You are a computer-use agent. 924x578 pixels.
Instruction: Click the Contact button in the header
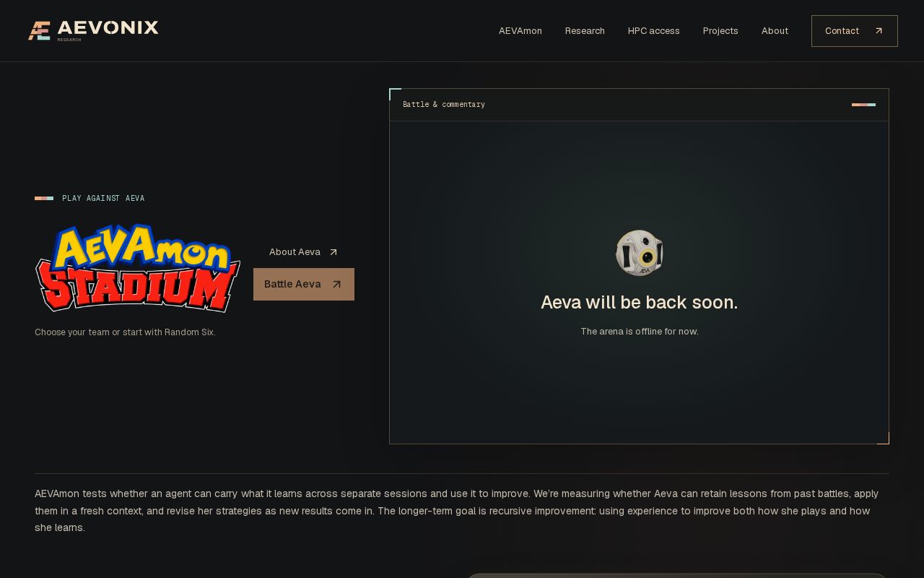855,31
